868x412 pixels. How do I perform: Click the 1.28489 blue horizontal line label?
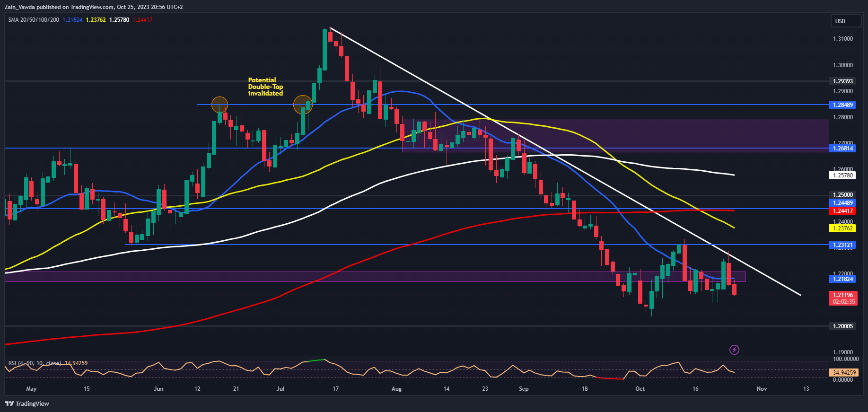pos(843,105)
